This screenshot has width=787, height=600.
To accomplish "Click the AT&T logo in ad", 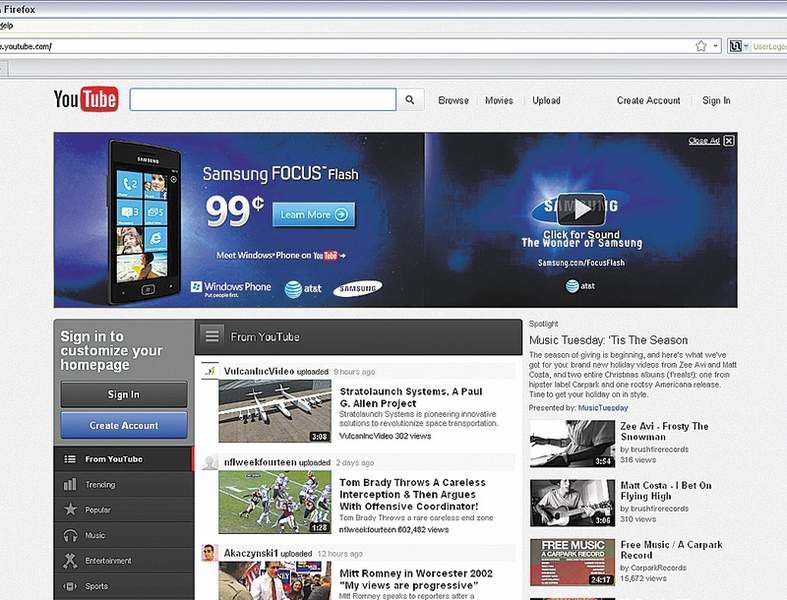I will 303,289.
